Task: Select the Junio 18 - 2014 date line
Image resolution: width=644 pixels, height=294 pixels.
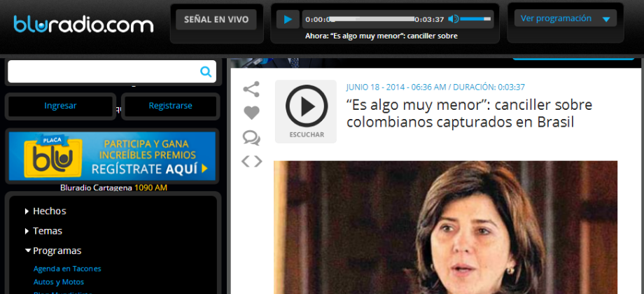Action: click(435, 87)
